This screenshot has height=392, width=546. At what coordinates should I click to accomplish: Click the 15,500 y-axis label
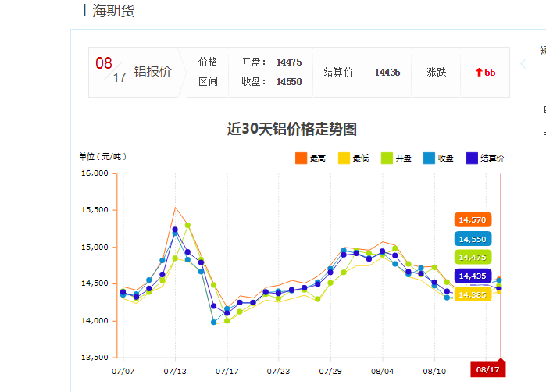pos(95,210)
